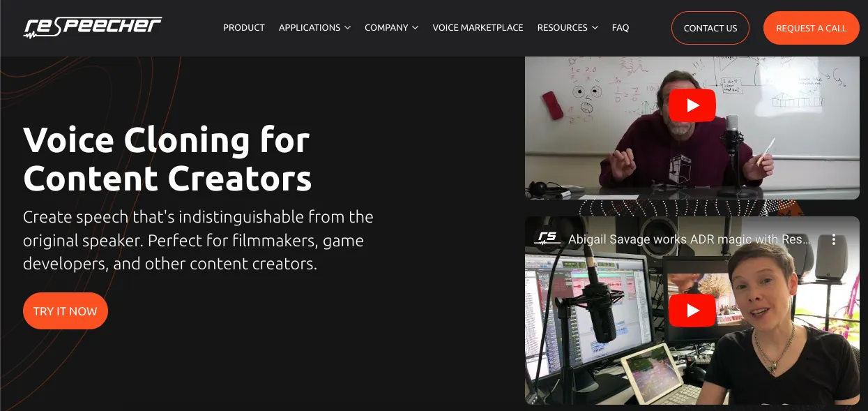Open the three-dot video options menu
The width and height of the screenshot is (868, 411).
(x=834, y=239)
